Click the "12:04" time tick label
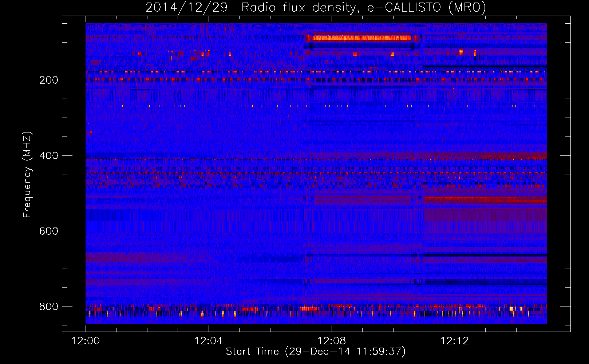Viewport: 589px width, 364px height. [x=209, y=341]
